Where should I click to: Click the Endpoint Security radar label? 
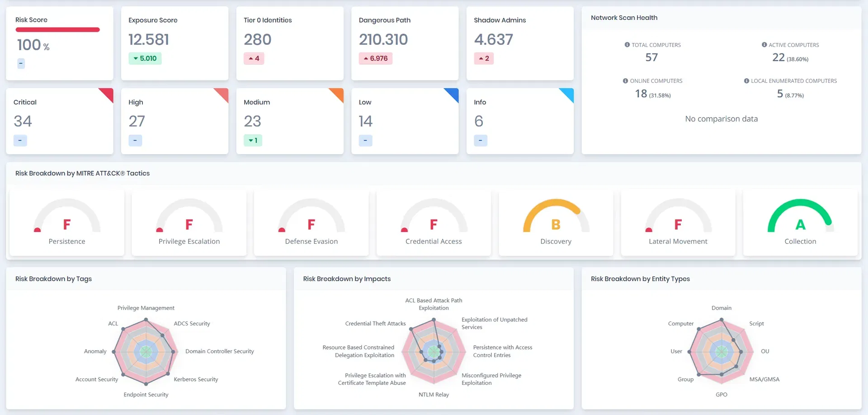coord(146,395)
